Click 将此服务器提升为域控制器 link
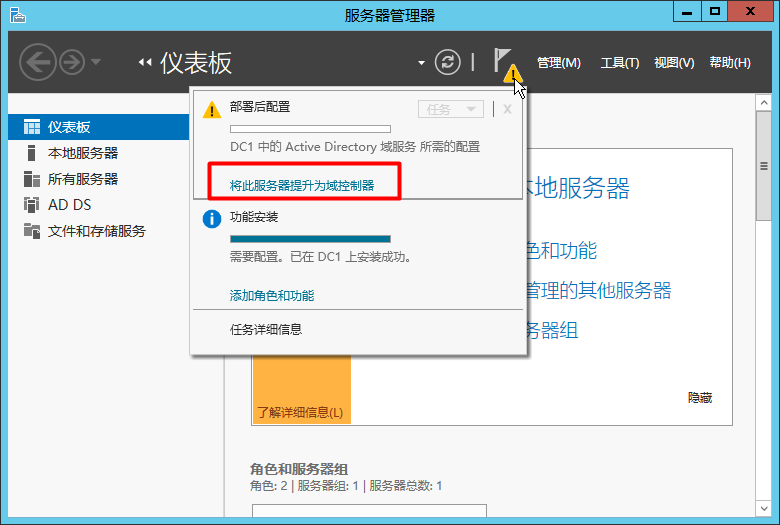Image resolution: width=780 pixels, height=525 pixels. tap(302, 186)
